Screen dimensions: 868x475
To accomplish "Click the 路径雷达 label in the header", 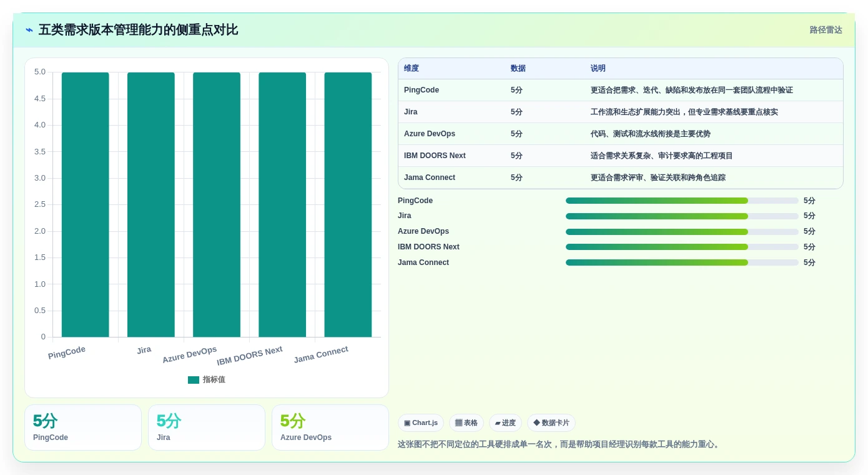I will click(826, 30).
